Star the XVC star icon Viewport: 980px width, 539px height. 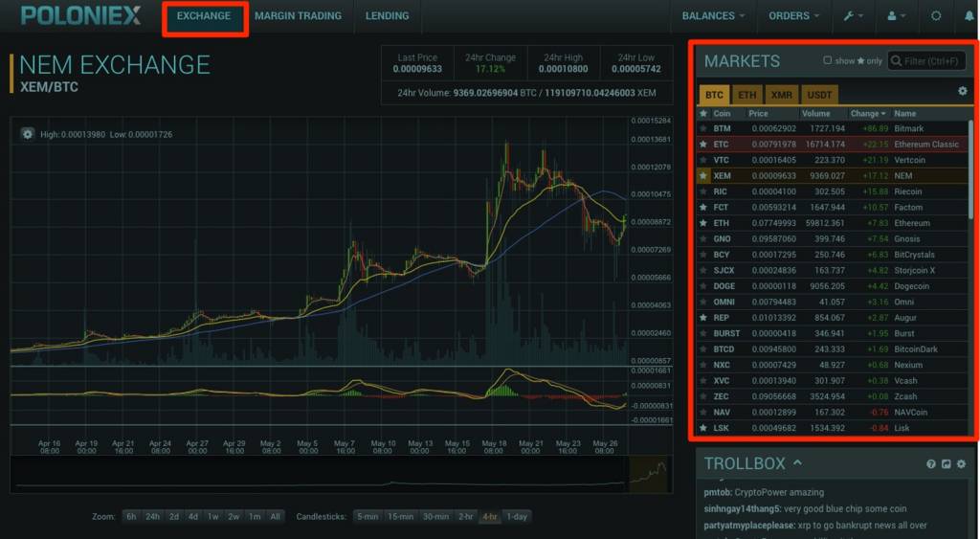pos(703,380)
